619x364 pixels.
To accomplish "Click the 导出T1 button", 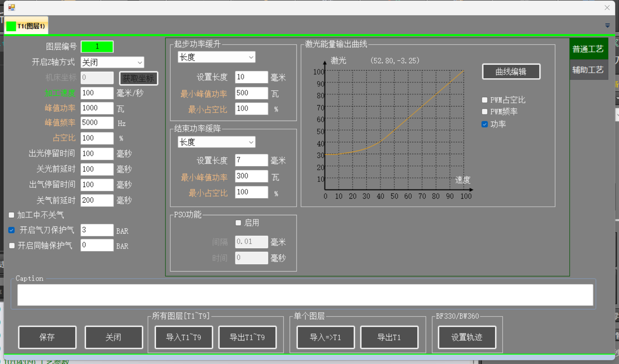I will click(x=389, y=337).
